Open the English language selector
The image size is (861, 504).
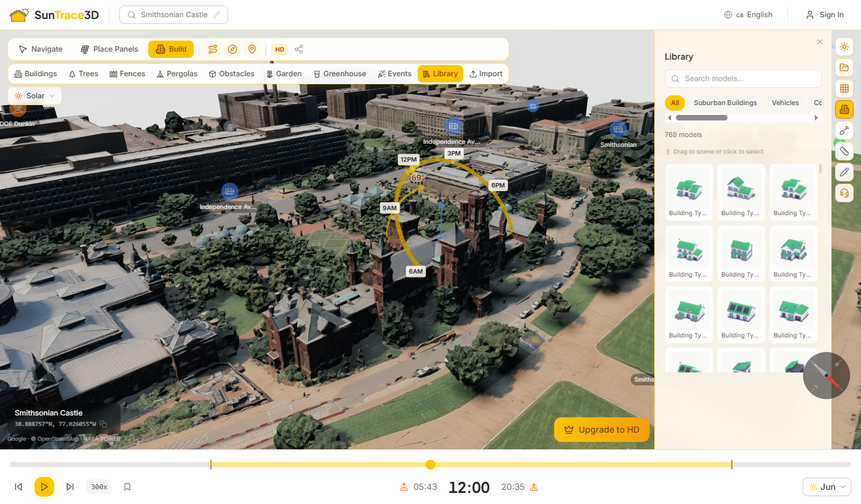pyautogui.click(x=748, y=15)
